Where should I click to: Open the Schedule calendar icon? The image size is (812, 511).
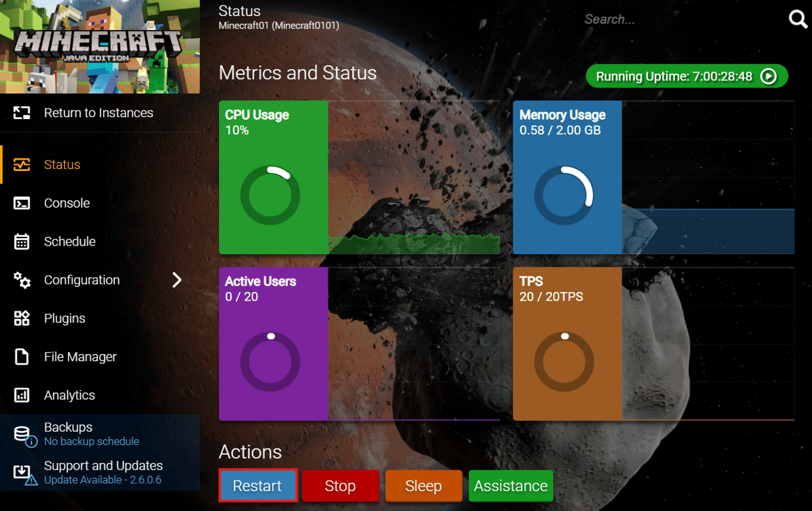23,241
